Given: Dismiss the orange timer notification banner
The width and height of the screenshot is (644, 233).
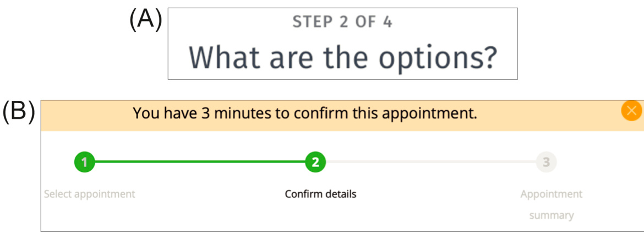Looking at the screenshot, I should pyautogui.click(x=632, y=111).
